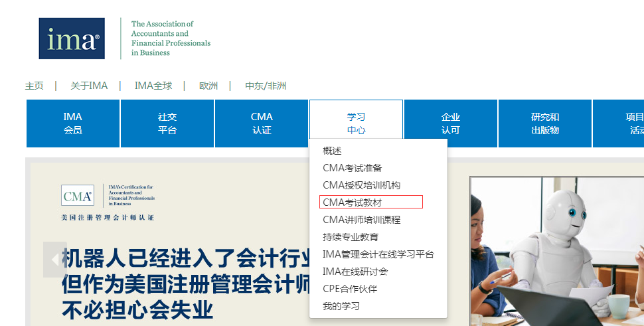Image resolution: width=644 pixels, height=326 pixels.
Task: Click the IMA logo
Action: 72,39
